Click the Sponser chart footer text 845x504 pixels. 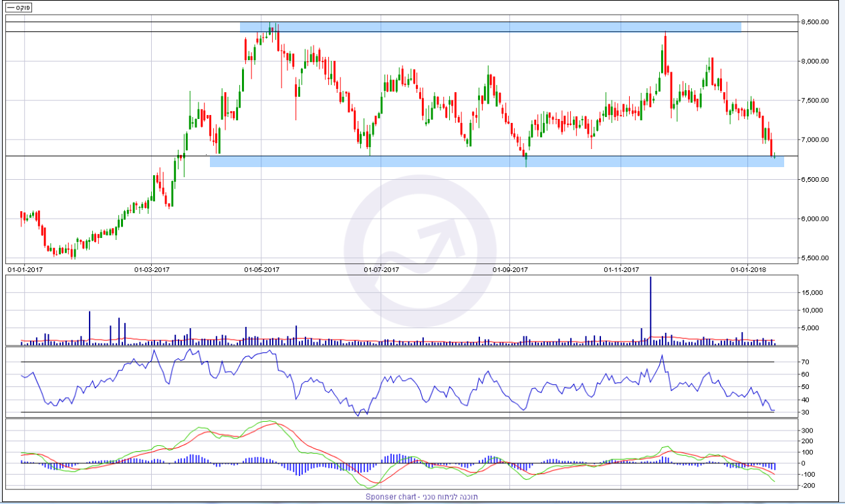(x=421, y=497)
